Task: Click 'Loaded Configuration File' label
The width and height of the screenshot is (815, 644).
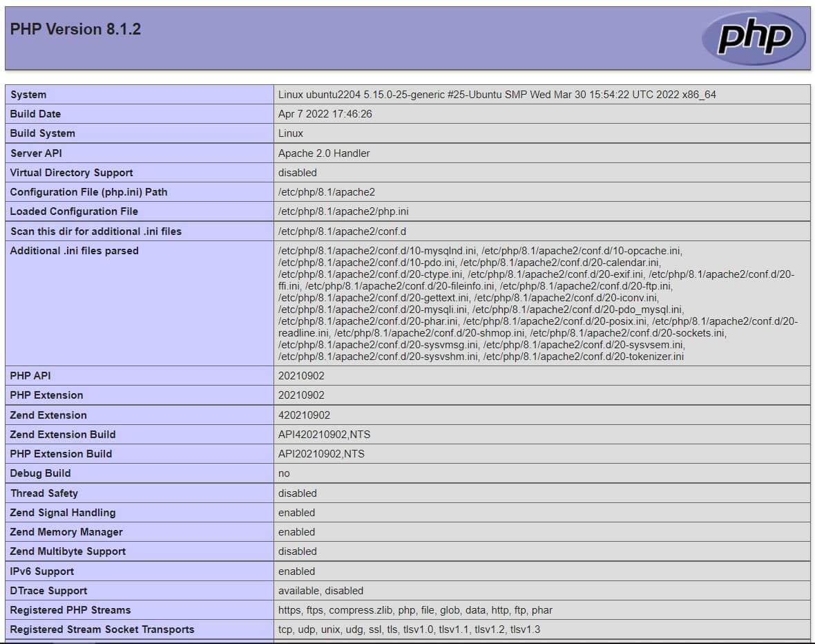Action: (74, 211)
